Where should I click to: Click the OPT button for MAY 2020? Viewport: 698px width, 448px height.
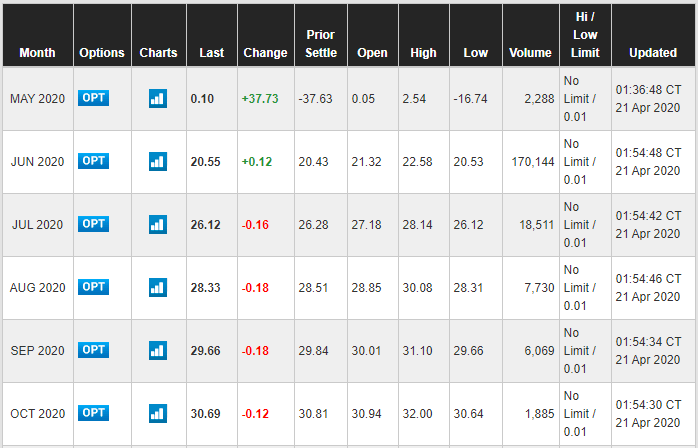coord(93,98)
